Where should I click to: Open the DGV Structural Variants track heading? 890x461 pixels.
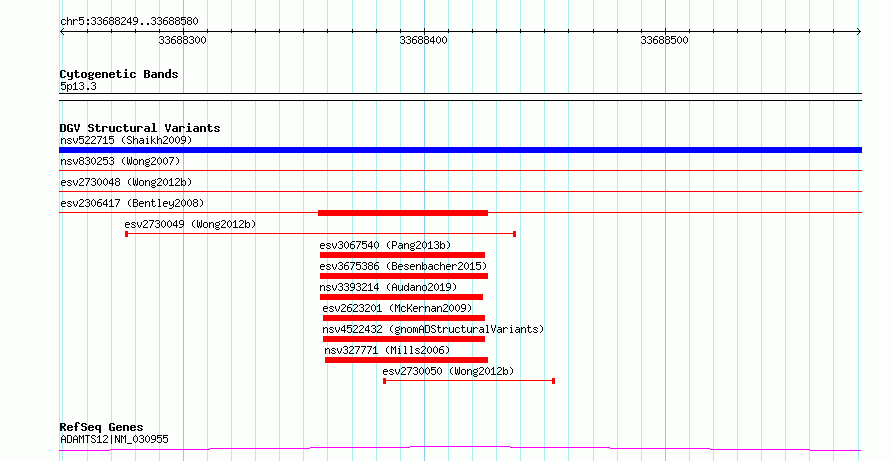pos(140,128)
